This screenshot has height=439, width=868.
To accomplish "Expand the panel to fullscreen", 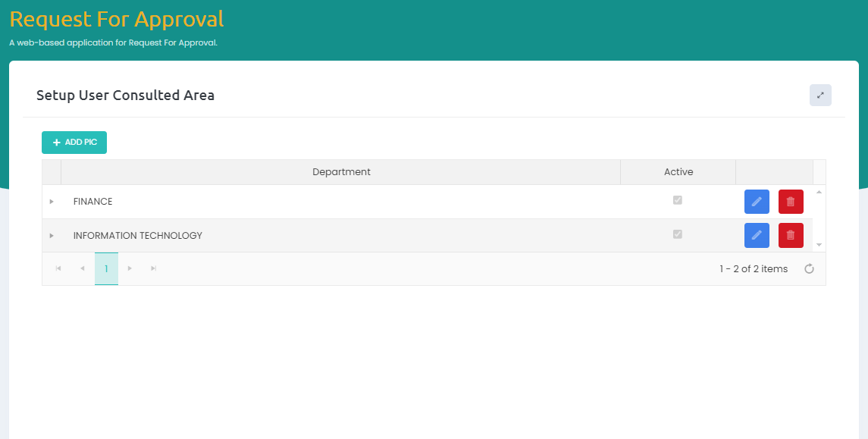I will pos(820,96).
